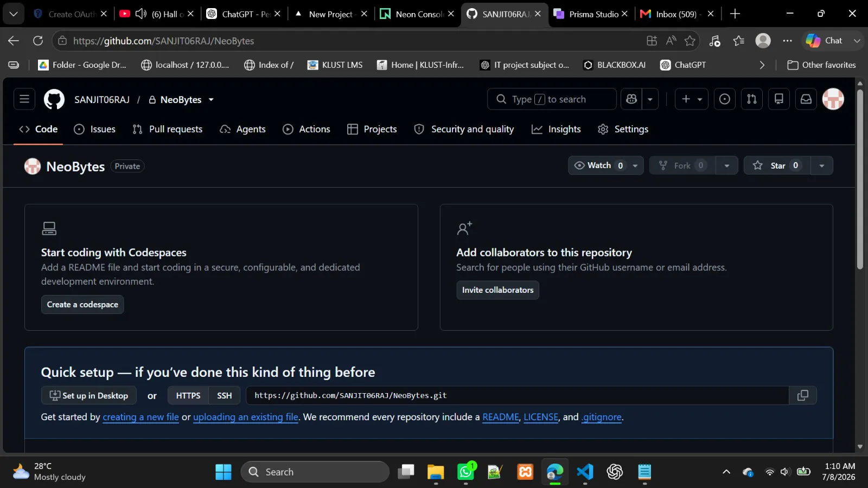Open the split screen icon in address bar
Screen dimensions: 868x488
point(652,41)
